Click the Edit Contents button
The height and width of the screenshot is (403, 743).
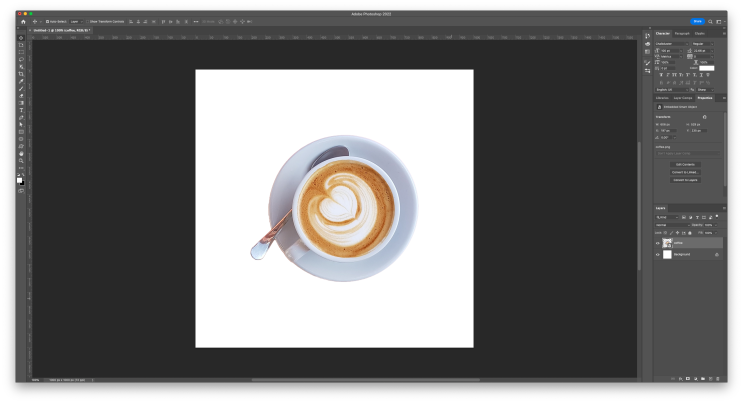685,164
